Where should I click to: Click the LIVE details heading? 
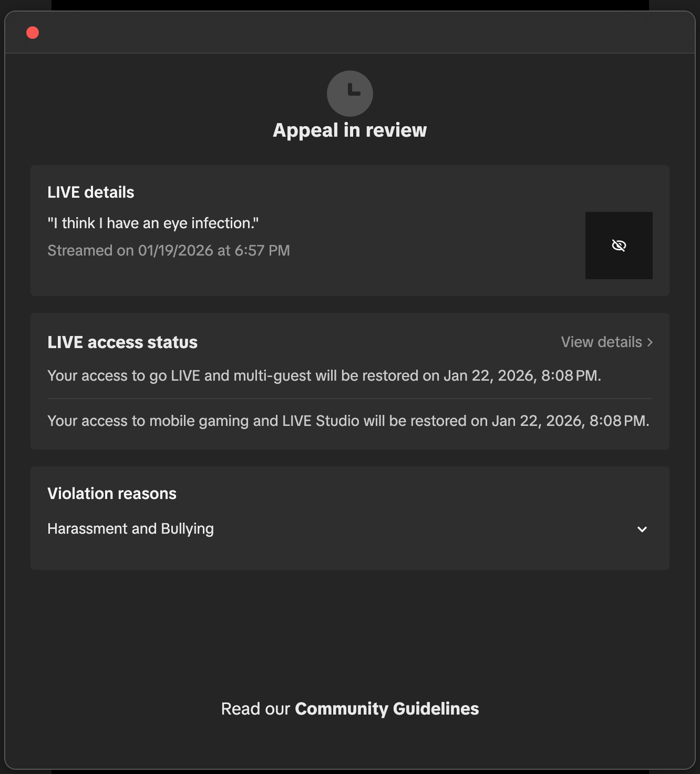(x=91, y=192)
